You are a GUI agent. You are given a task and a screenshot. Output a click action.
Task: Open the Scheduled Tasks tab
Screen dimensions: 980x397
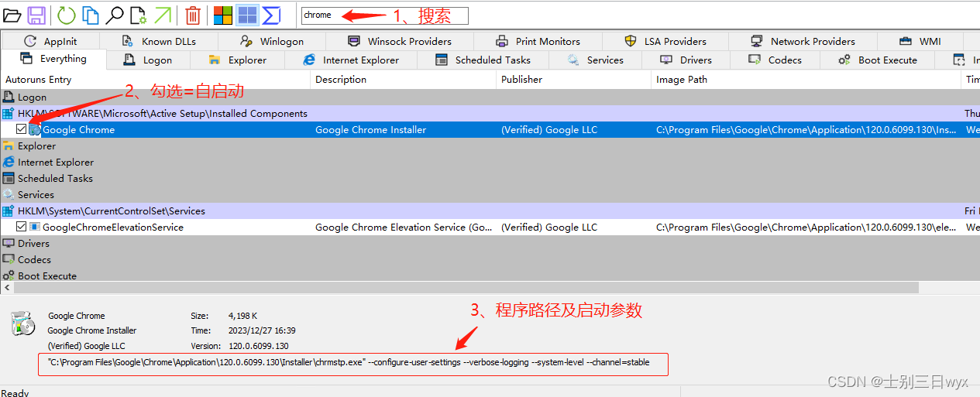pyautogui.click(x=483, y=60)
